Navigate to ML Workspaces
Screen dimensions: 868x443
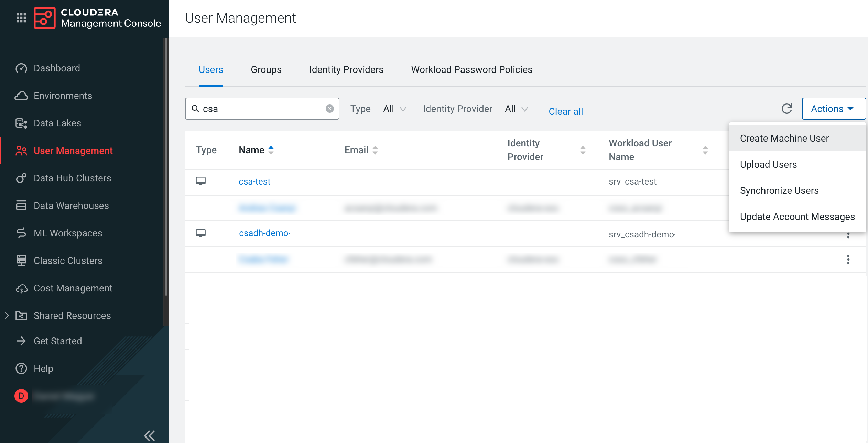click(68, 233)
